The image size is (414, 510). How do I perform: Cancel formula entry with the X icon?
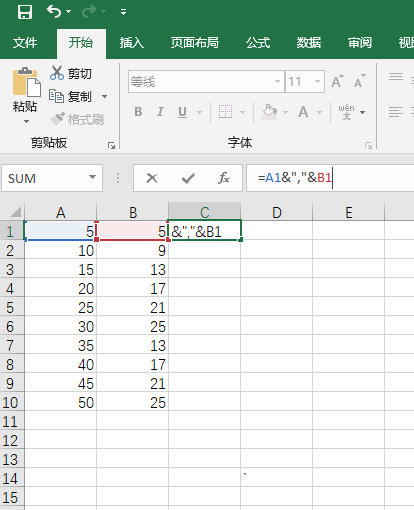pyautogui.click(x=152, y=178)
